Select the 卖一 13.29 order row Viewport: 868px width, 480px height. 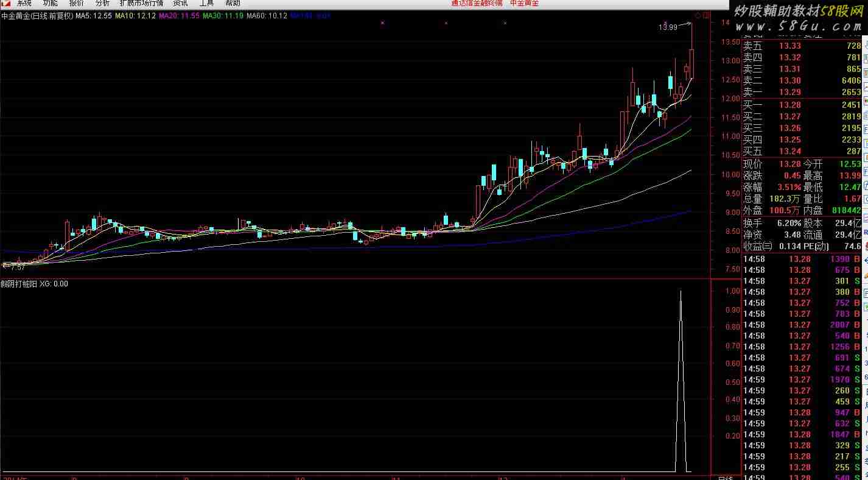coord(802,92)
